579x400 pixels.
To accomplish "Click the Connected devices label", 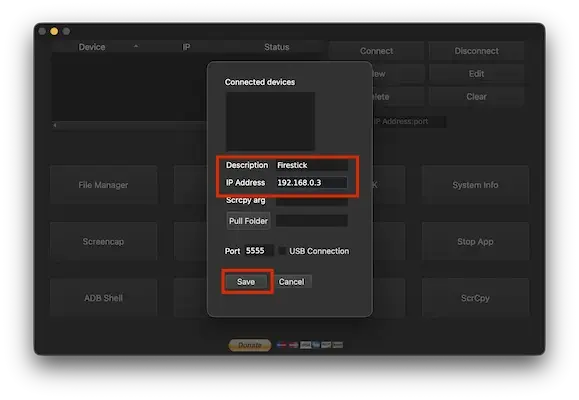I will click(x=260, y=82).
